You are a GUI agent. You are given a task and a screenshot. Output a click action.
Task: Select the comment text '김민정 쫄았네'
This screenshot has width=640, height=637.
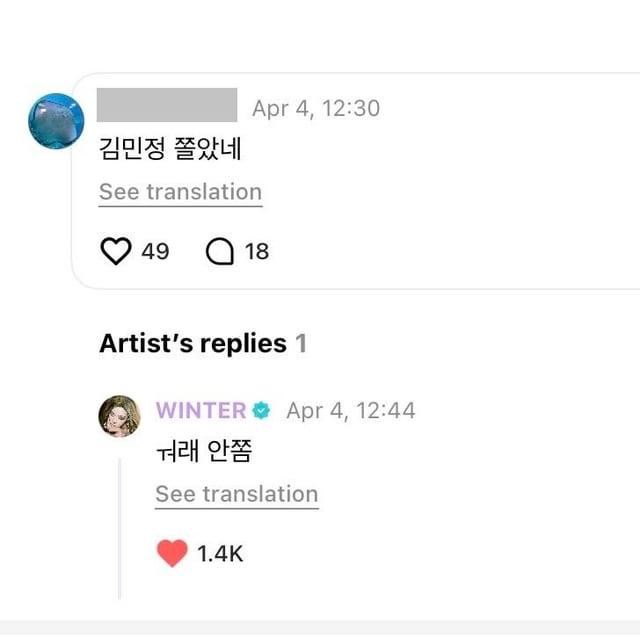pyautogui.click(x=170, y=150)
